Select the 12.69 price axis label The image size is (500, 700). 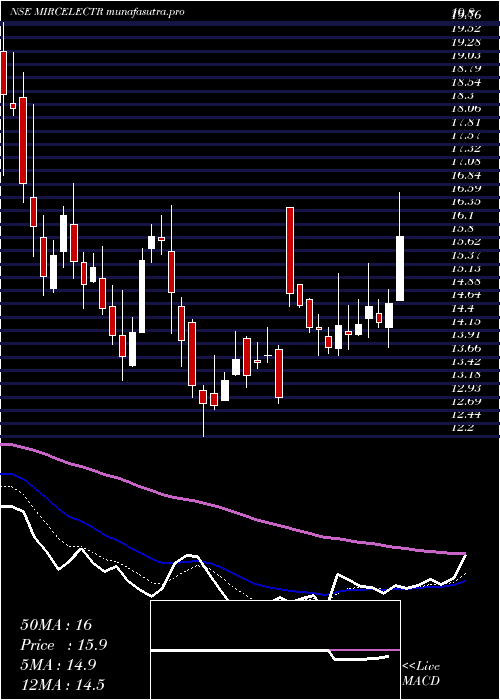[x=466, y=401]
